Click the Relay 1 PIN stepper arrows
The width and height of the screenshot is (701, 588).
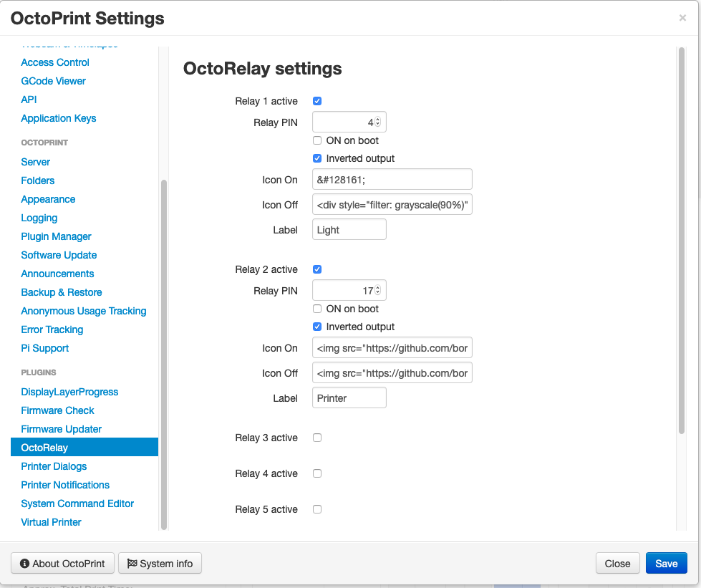tap(378, 122)
